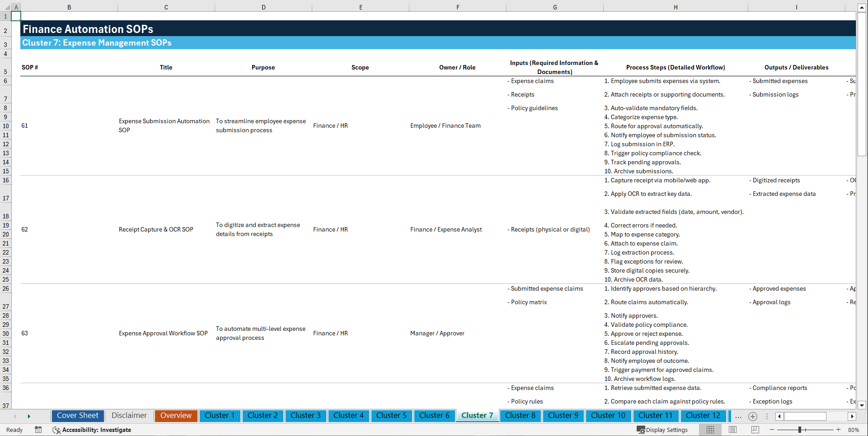Open hidden sheet list via ellipsis
868x436 pixels.
pyautogui.click(x=738, y=416)
